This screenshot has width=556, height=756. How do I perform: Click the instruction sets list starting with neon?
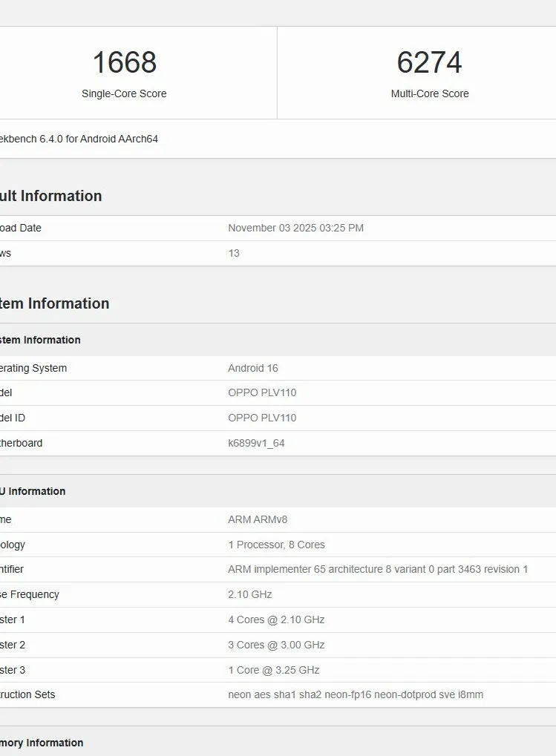tap(356, 694)
